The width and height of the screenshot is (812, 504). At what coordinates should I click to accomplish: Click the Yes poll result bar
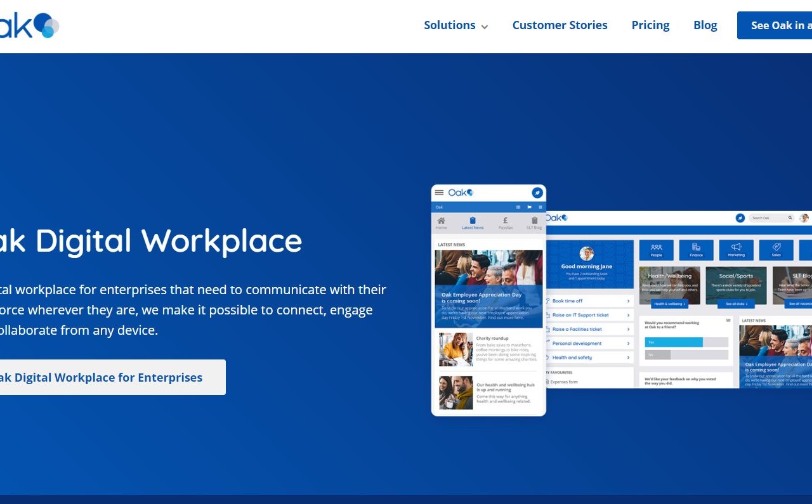[674, 342]
